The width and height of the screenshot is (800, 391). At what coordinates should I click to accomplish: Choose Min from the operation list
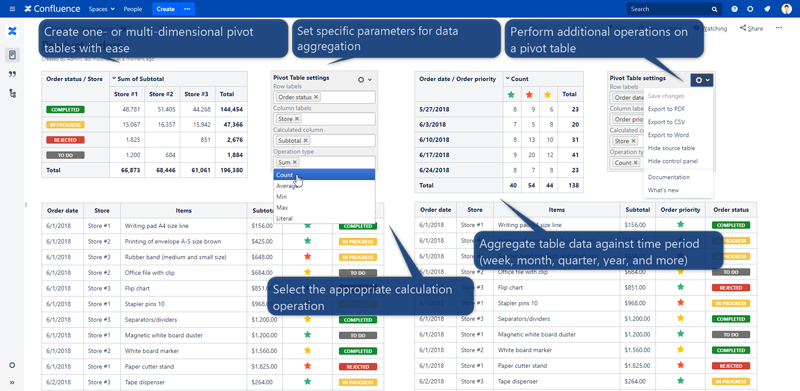tap(324, 197)
